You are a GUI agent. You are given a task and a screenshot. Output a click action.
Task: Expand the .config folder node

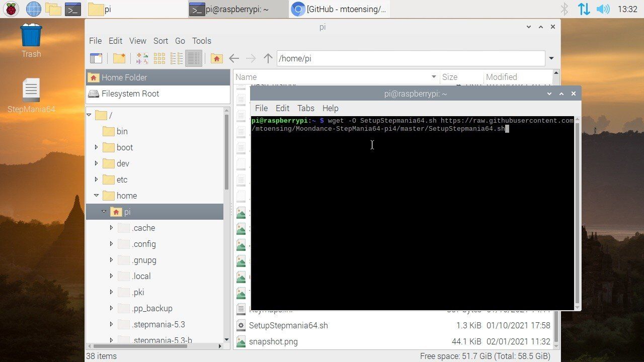pyautogui.click(x=111, y=244)
